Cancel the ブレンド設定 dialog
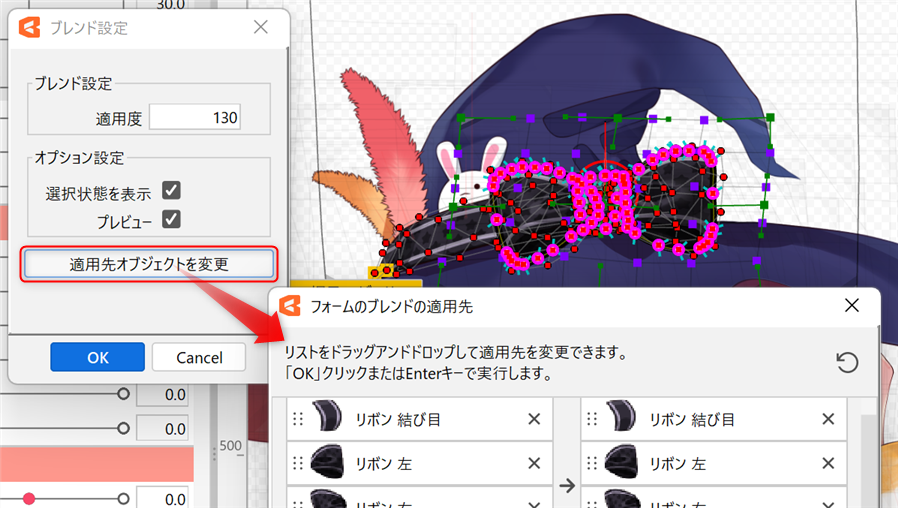This screenshot has height=508, width=898. click(199, 357)
